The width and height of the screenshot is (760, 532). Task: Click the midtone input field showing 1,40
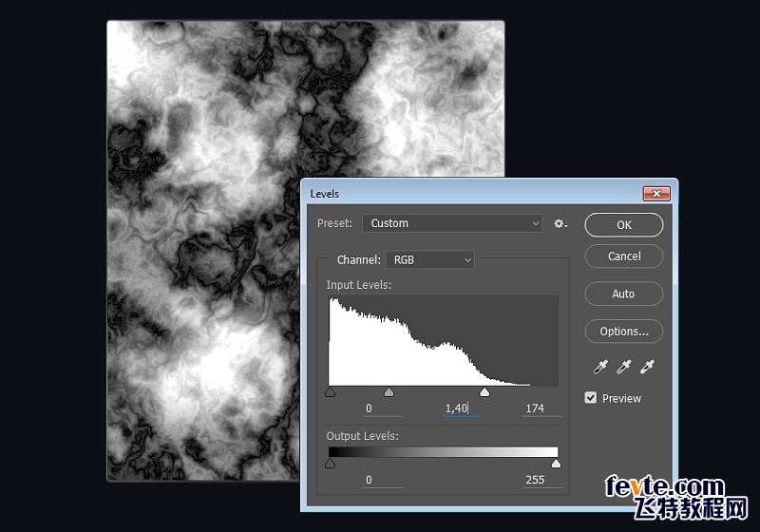tap(458, 408)
